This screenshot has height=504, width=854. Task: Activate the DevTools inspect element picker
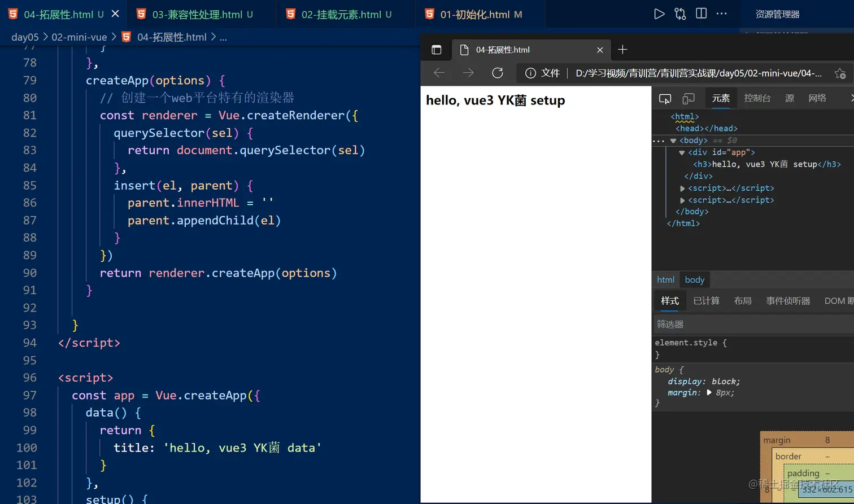(x=665, y=99)
